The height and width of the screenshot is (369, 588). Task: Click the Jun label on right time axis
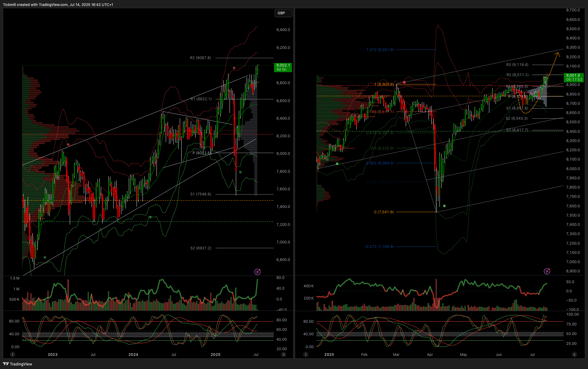tap(499, 355)
